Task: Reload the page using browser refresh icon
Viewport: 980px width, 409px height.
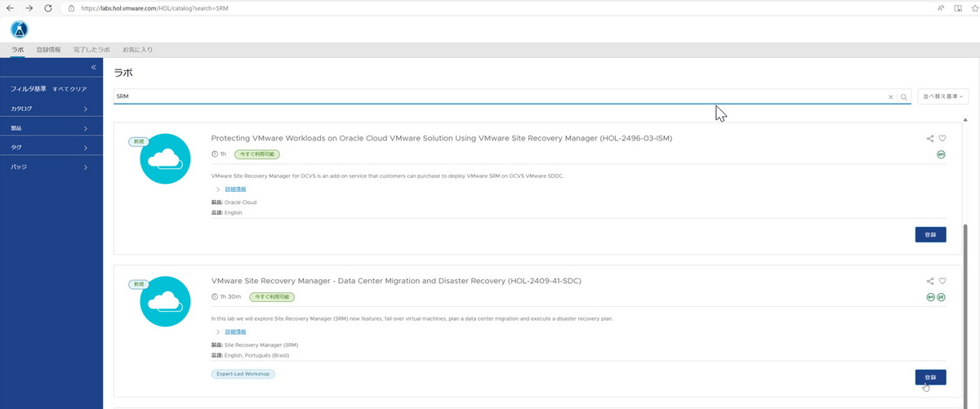Action: 48,8
